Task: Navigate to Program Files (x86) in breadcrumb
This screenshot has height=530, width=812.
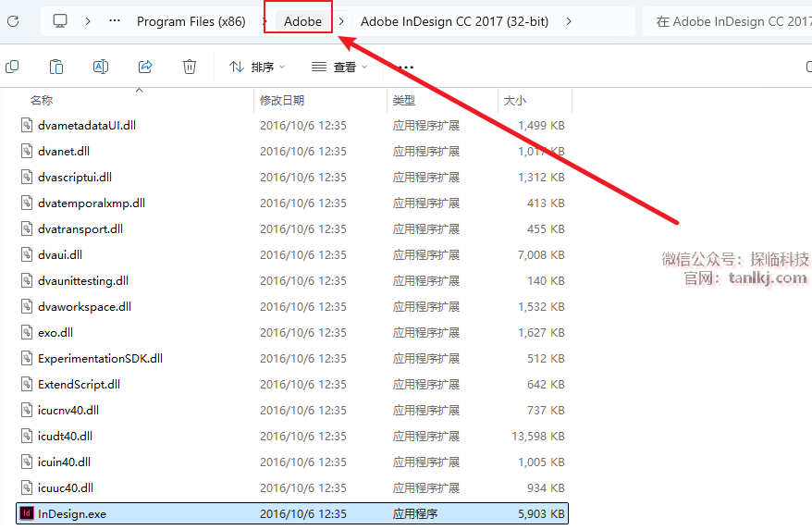Action: coord(191,21)
